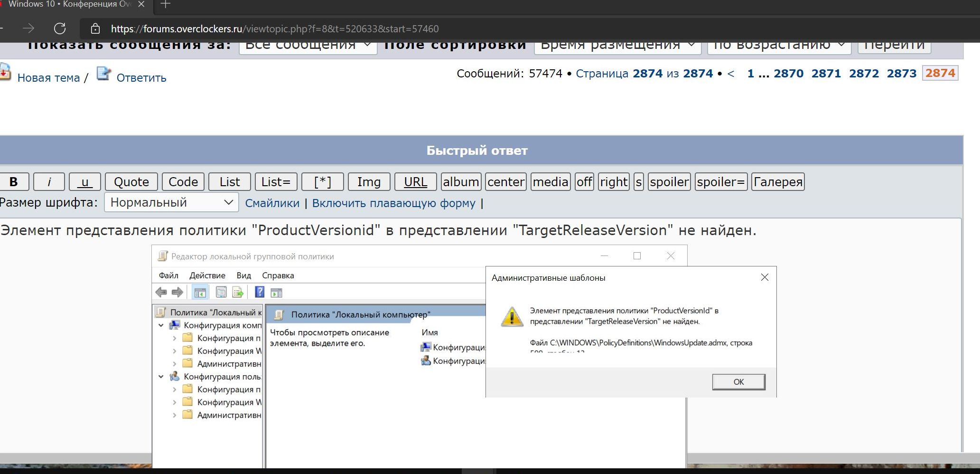This screenshot has width=980, height=474.
Task: Apply bold with the B button
Action: click(14, 182)
